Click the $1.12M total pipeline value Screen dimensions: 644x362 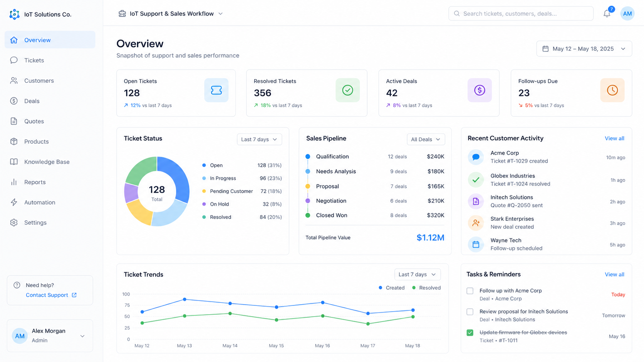click(x=430, y=238)
